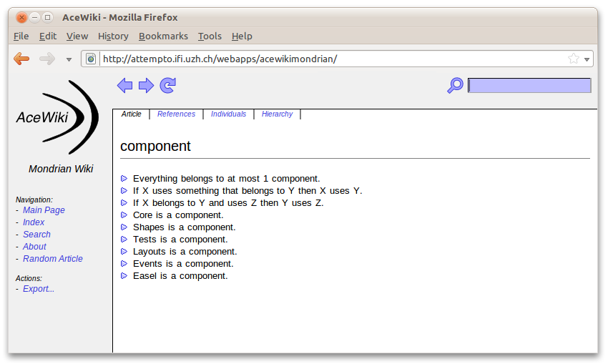Open the Random Article link
The image size is (608, 364).
52,259
